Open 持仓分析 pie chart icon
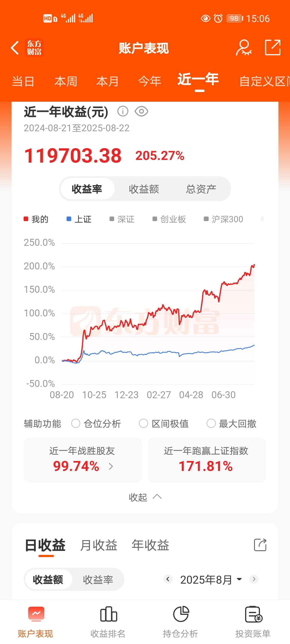The height and width of the screenshot is (644, 290). pyautogui.click(x=181, y=614)
